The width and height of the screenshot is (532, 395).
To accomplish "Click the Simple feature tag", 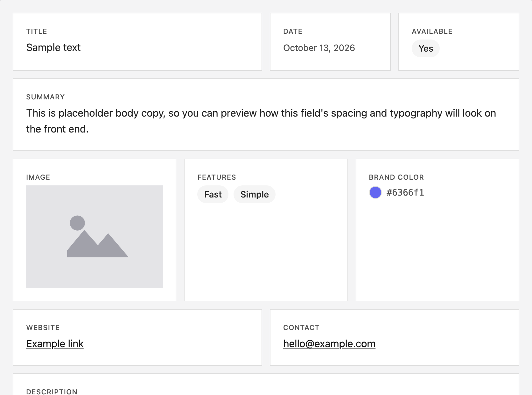I will 255,194.
